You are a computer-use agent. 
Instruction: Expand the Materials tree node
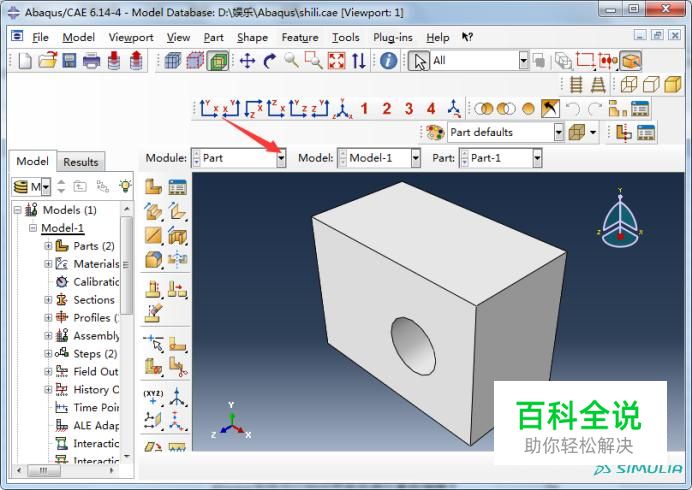48,264
